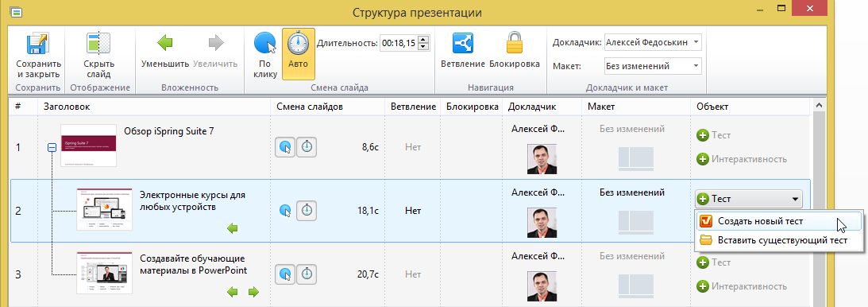Click green left arrow under slide 2 title

233,228
